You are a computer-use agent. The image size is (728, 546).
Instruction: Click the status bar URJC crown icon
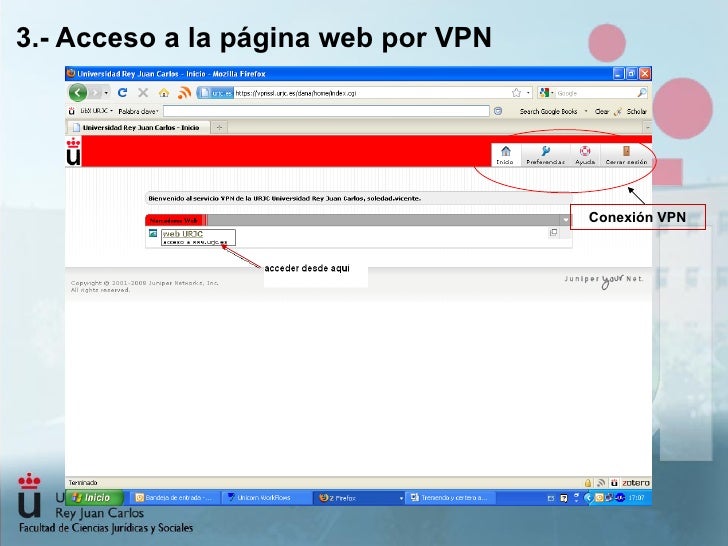click(x=614, y=483)
